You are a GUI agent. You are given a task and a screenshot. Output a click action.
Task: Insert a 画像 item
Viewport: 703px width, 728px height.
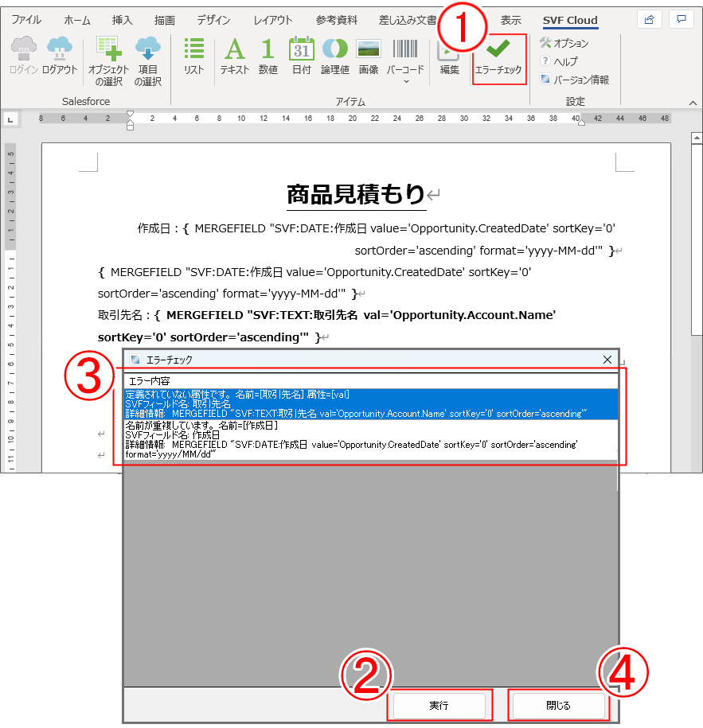[369, 56]
